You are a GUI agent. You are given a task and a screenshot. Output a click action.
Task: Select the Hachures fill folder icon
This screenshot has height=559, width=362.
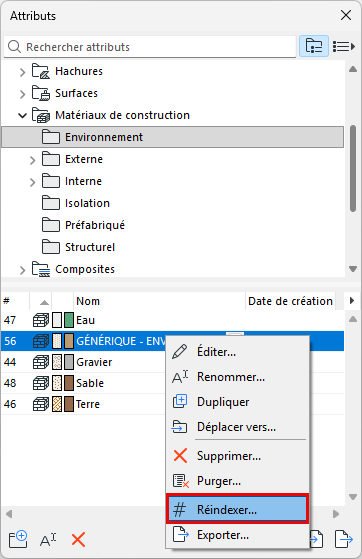pos(41,71)
